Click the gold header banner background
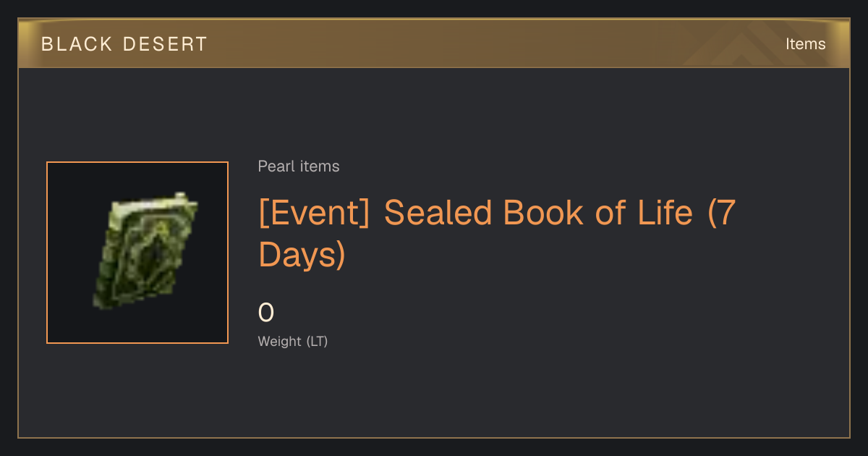 434,44
